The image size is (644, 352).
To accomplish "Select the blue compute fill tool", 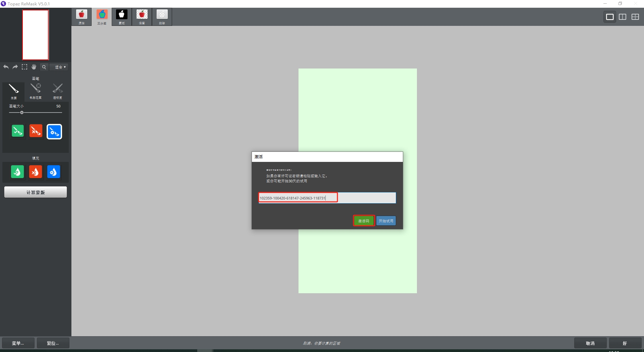I will point(54,172).
